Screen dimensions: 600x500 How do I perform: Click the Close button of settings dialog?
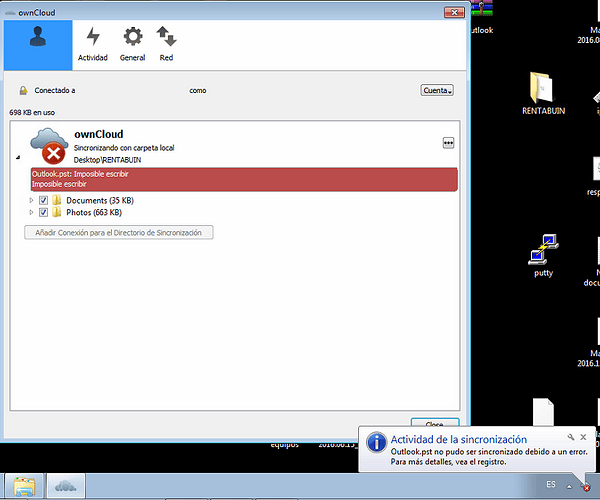pyautogui.click(x=435, y=424)
